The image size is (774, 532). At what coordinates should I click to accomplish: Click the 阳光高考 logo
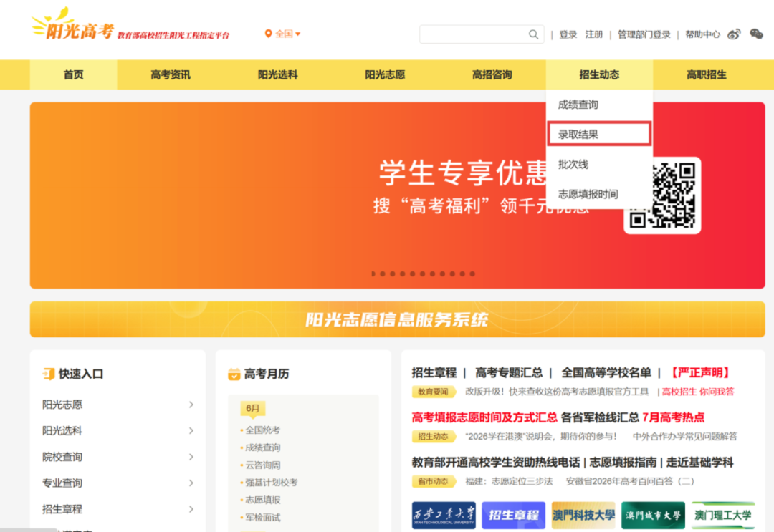coord(73,24)
